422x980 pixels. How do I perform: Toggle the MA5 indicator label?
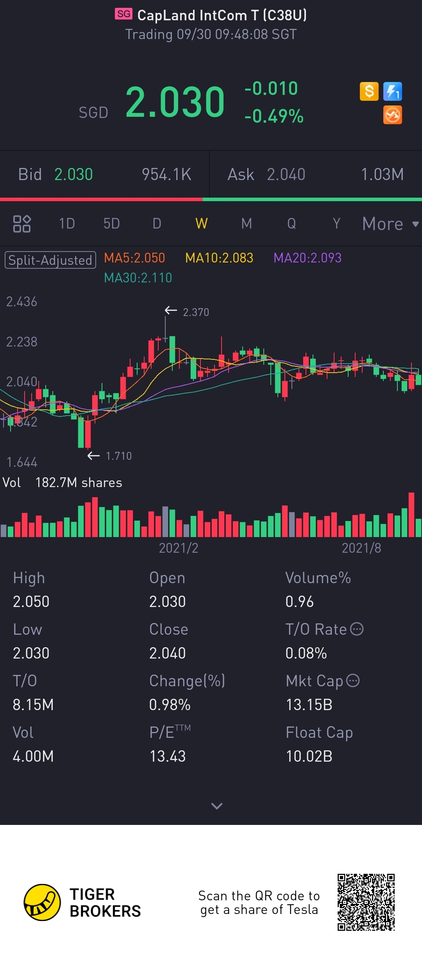pyautogui.click(x=134, y=258)
